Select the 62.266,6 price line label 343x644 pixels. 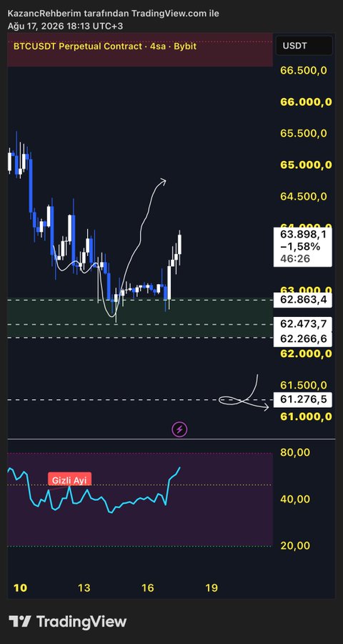tap(303, 338)
